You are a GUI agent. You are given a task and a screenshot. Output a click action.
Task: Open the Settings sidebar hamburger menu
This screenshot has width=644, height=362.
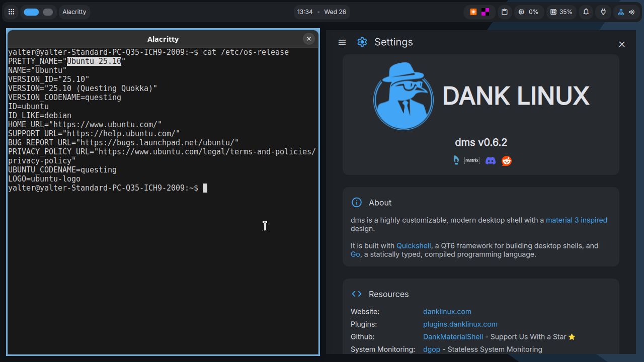click(342, 42)
